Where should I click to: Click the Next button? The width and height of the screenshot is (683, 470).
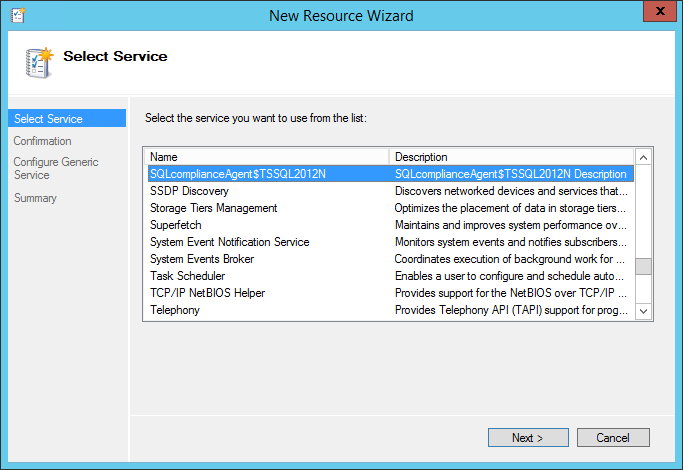[528, 438]
